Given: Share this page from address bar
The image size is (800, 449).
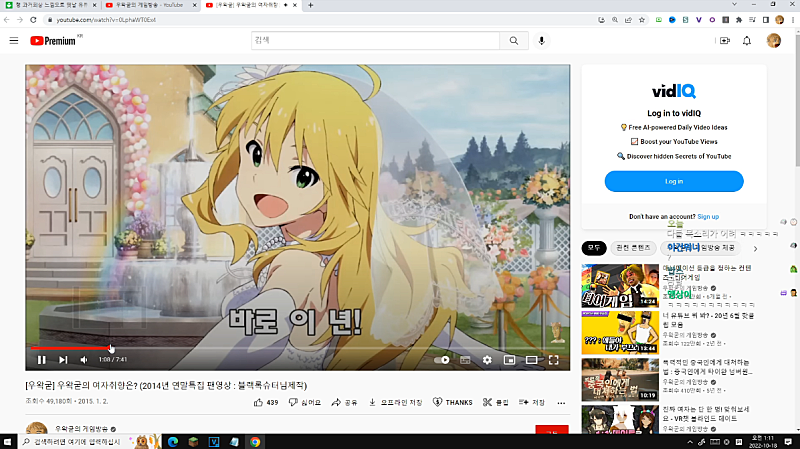Looking at the screenshot, I should pyautogui.click(x=628, y=20).
